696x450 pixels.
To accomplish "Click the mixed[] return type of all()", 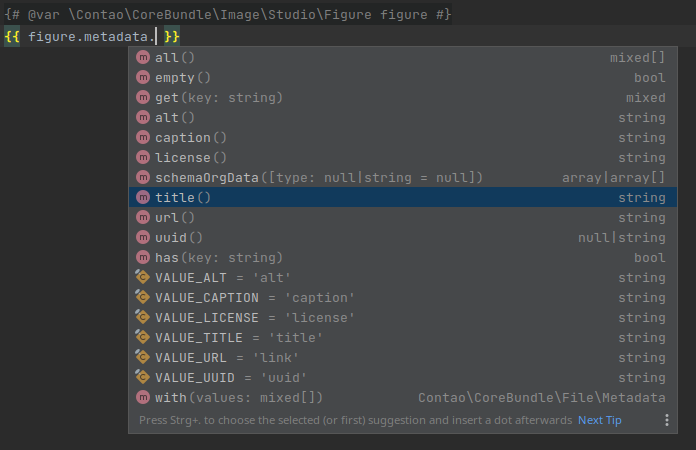I will coord(637,58).
